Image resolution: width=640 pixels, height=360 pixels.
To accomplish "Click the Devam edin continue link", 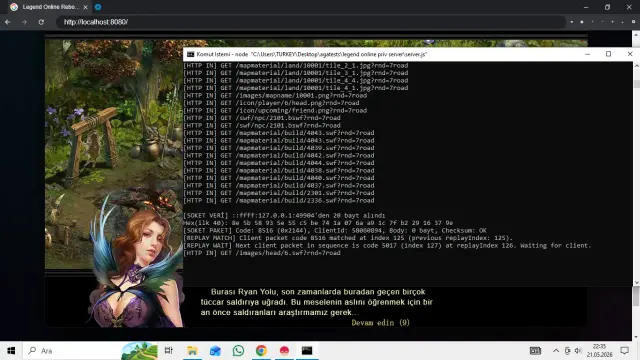I will point(380,323).
